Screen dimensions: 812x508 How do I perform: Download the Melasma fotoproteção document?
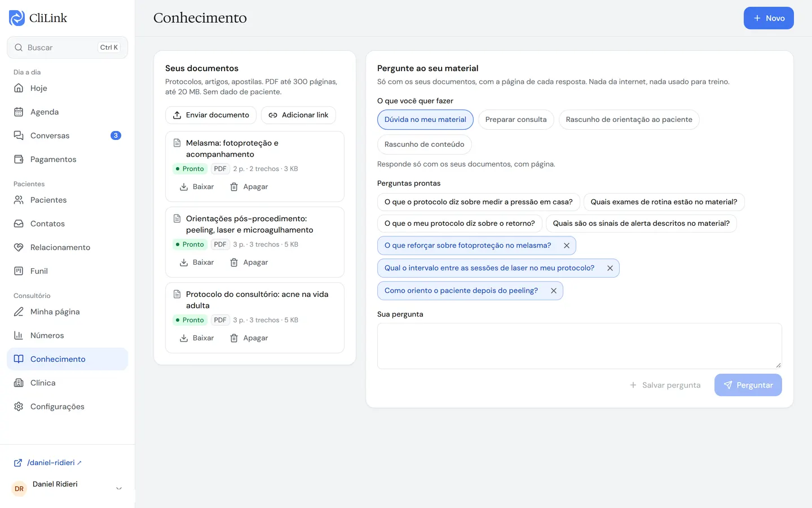tap(197, 187)
